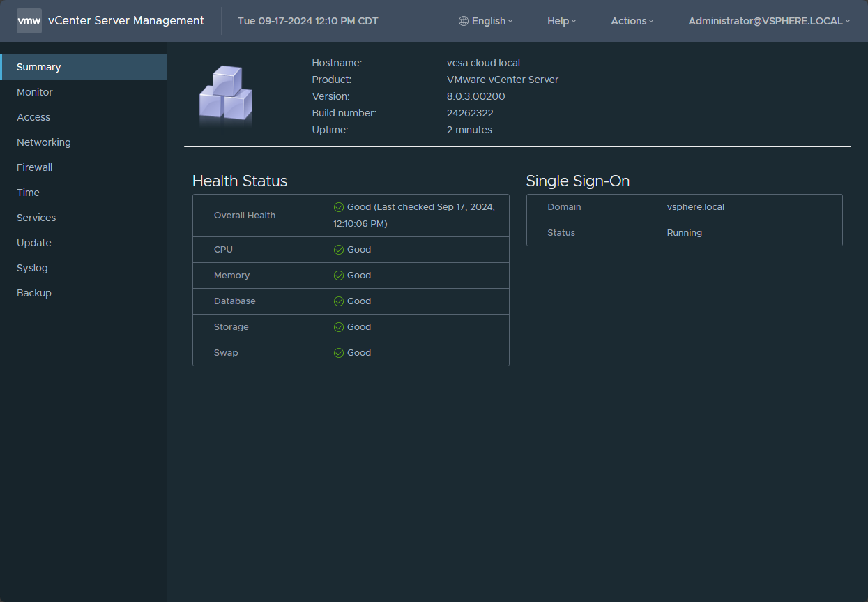868x602 pixels.
Task: Go to the Backup page
Action: coord(84,293)
